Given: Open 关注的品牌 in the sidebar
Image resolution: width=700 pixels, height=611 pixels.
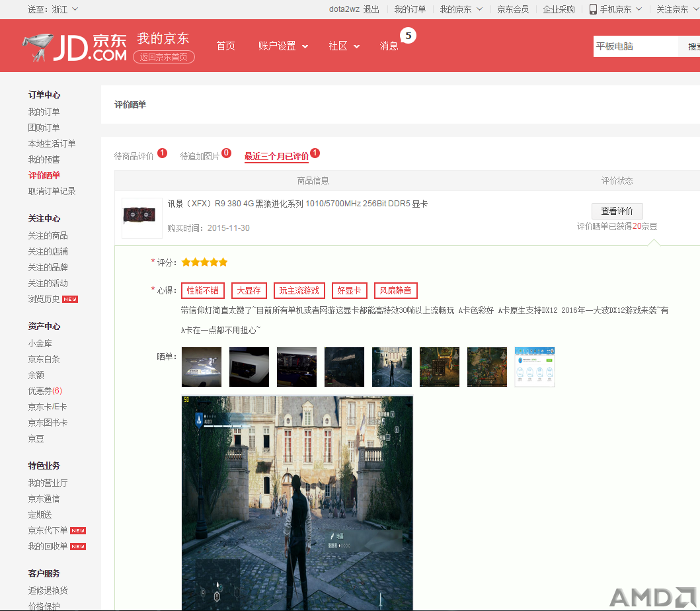Looking at the screenshot, I should coord(48,267).
